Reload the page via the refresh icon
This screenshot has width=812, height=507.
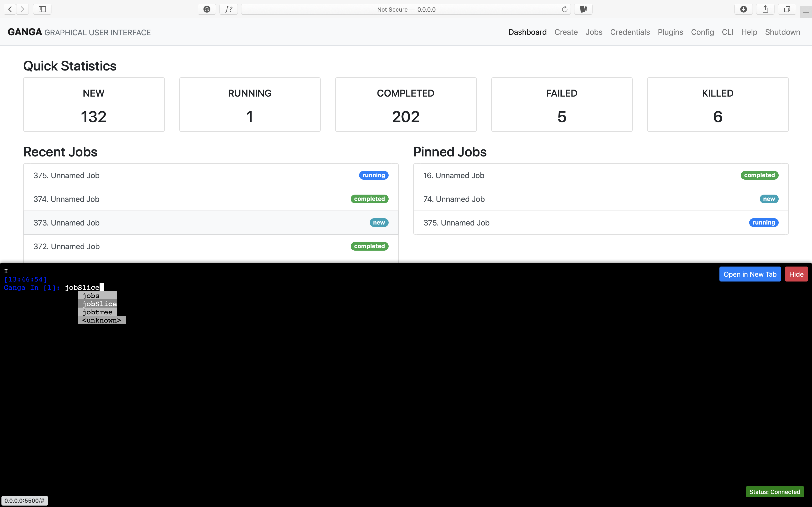pyautogui.click(x=565, y=9)
